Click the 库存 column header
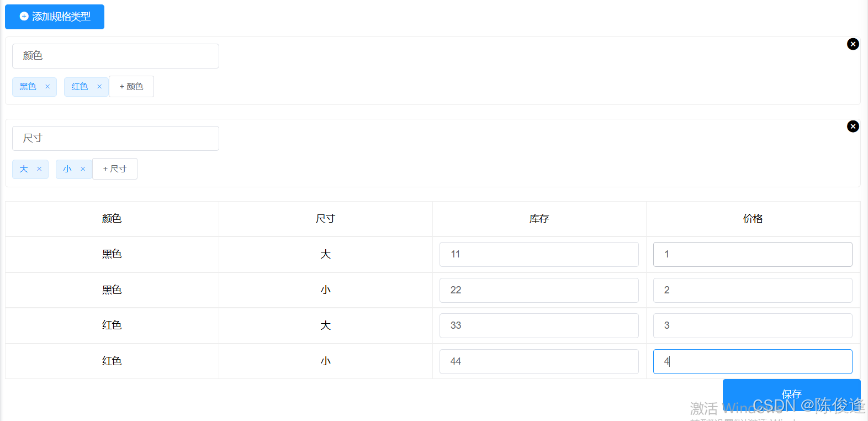The height and width of the screenshot is (421, 868). point(538,219)
